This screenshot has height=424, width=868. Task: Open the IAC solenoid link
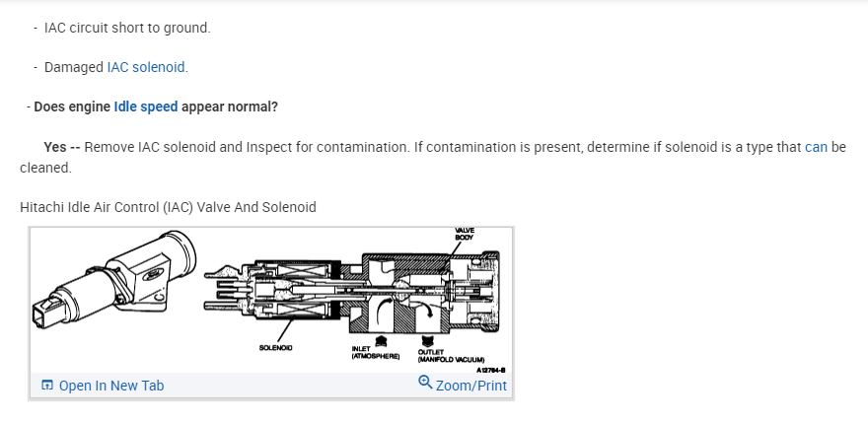146,67
